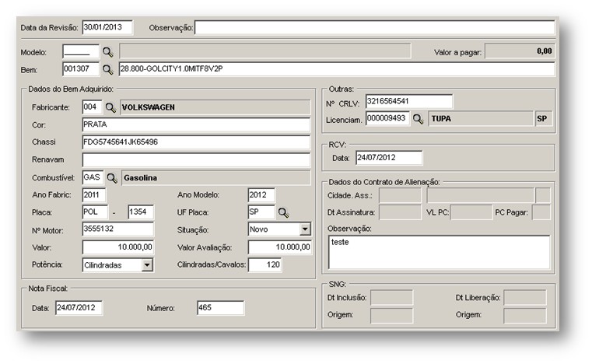Edit Combustível code field GAS
The width and height of the screenshot is (592, 364).
coord(93,177)
